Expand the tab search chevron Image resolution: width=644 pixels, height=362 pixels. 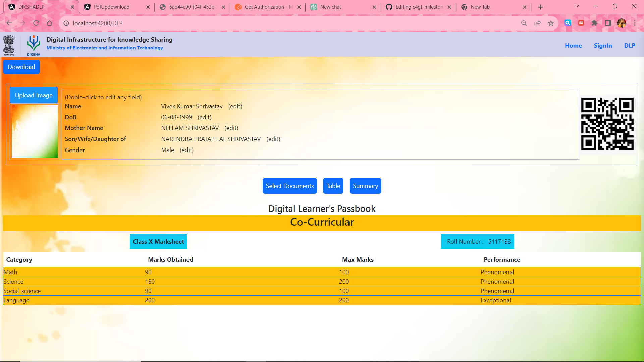click(x=577, y=7)
